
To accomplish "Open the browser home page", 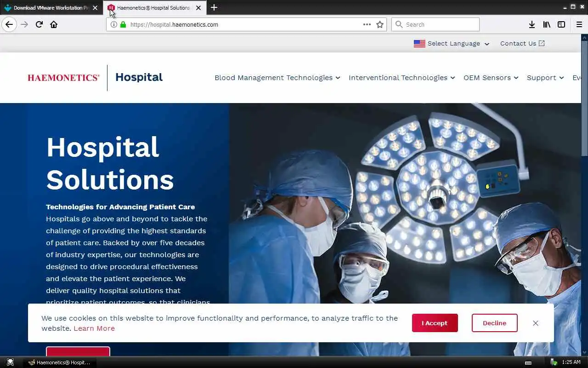I will click(54, 24).
